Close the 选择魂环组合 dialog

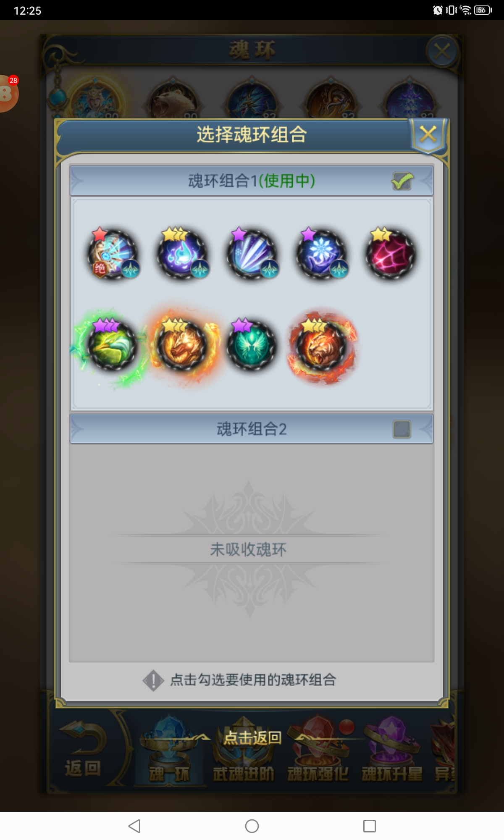click(x=428, y=134)
